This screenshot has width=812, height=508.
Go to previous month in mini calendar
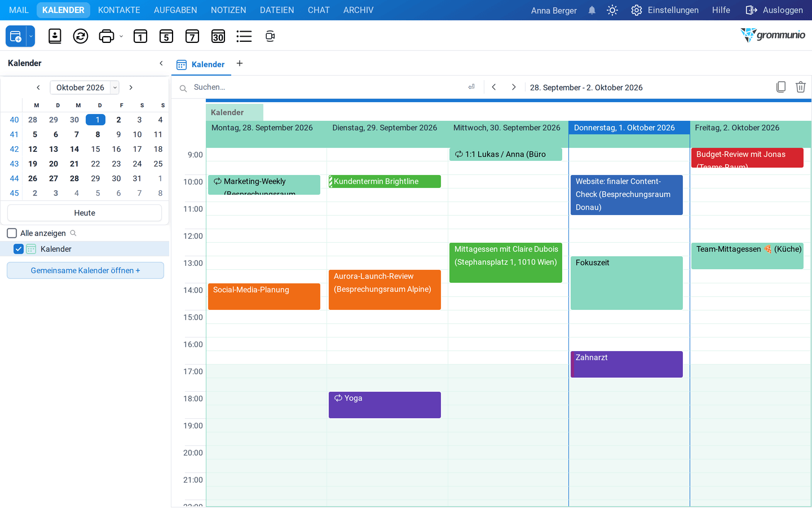pos(38,87)
